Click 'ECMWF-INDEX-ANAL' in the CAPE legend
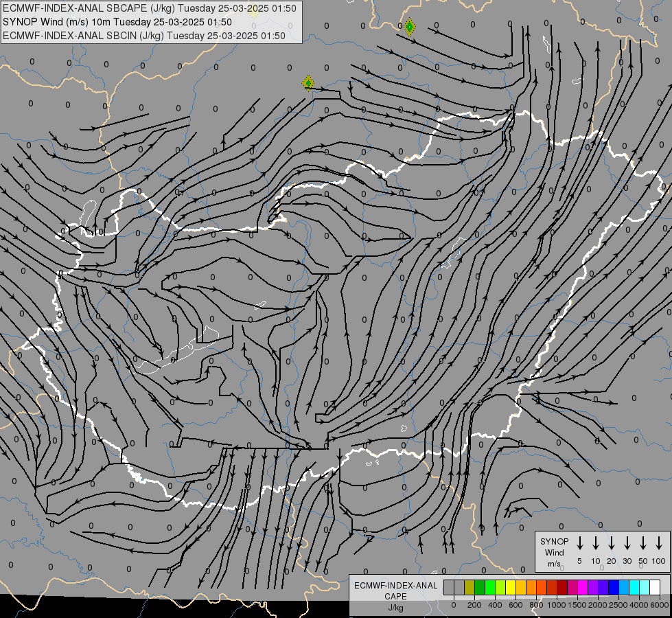Screen dimensions: 672x618 point(395,586)
